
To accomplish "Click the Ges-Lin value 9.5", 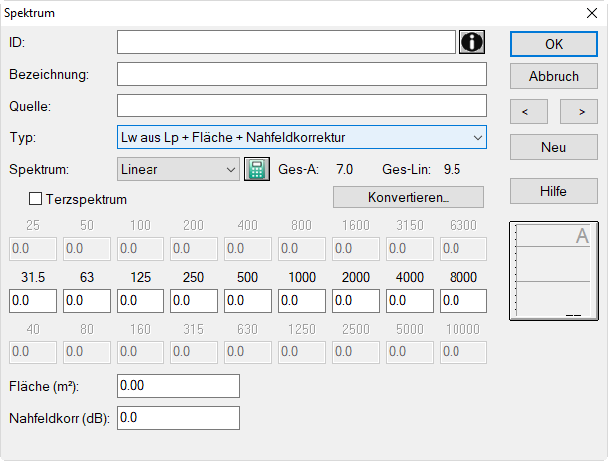I will tap(452, 169).
